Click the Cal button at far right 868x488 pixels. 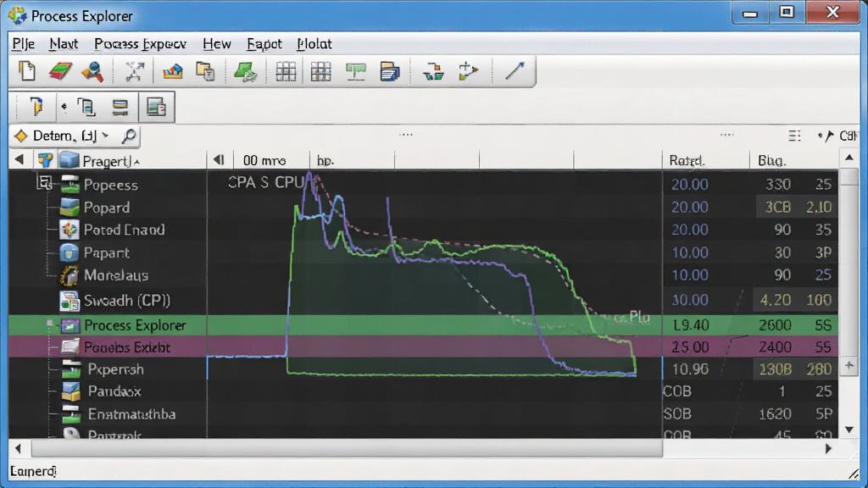coord(848,136)
